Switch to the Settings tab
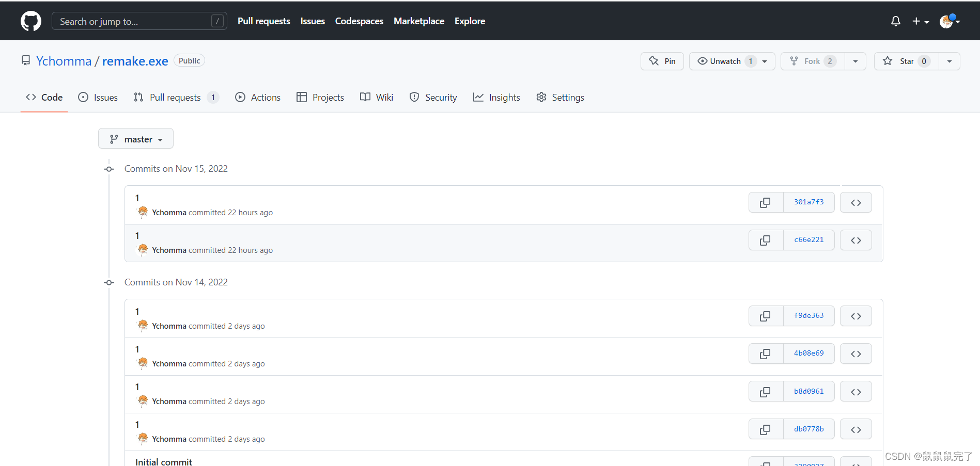This screenshot has height=466, width=980. (x=560, y=97)
